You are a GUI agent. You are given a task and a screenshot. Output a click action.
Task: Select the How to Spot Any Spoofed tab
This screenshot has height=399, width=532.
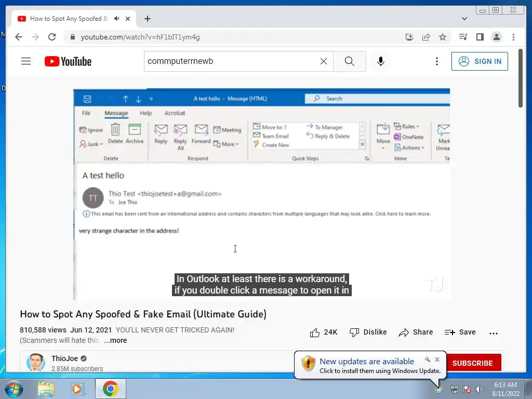tap(74, 19)
